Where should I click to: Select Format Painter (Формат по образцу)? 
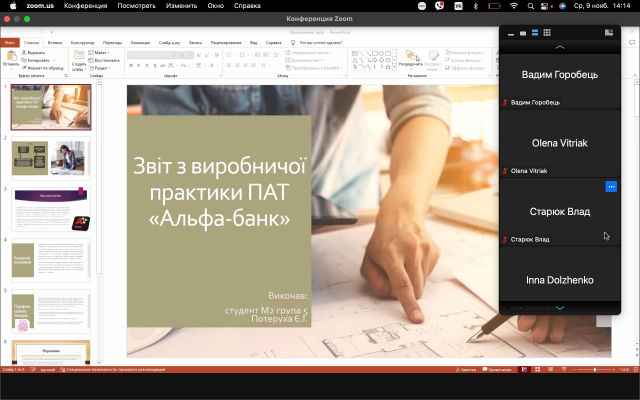tap(42, 68)
